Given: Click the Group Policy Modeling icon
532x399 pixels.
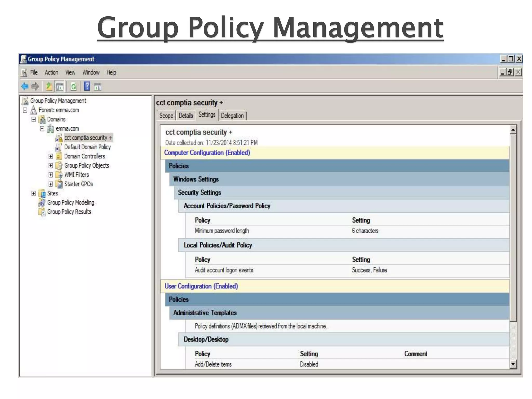Looking at the screenshot, I should click(42, 203).
